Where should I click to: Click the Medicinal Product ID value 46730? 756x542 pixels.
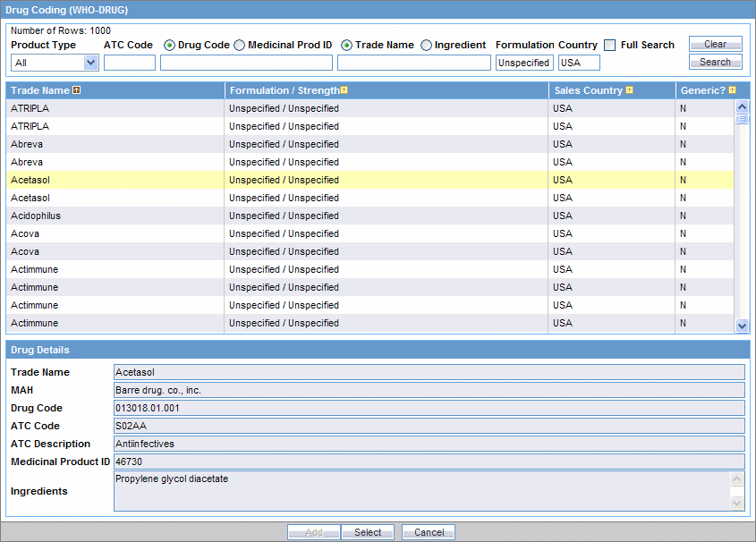429,462
